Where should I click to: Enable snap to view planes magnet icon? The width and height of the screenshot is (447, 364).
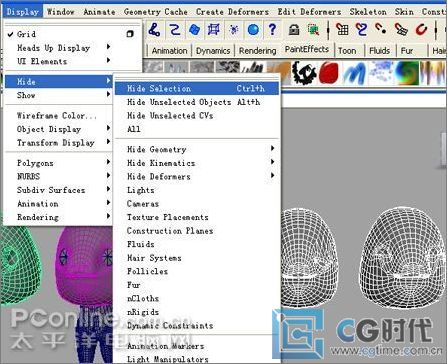(x=401, y=30)
